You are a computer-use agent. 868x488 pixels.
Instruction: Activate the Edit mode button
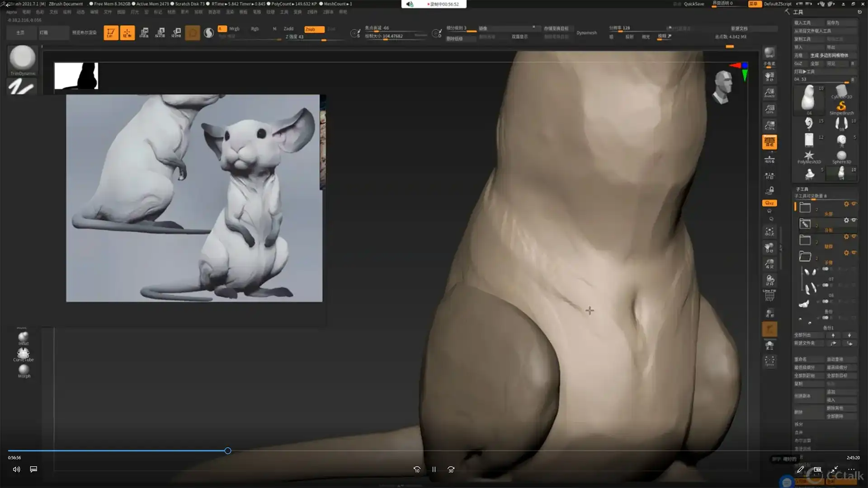tap(111, 33)
